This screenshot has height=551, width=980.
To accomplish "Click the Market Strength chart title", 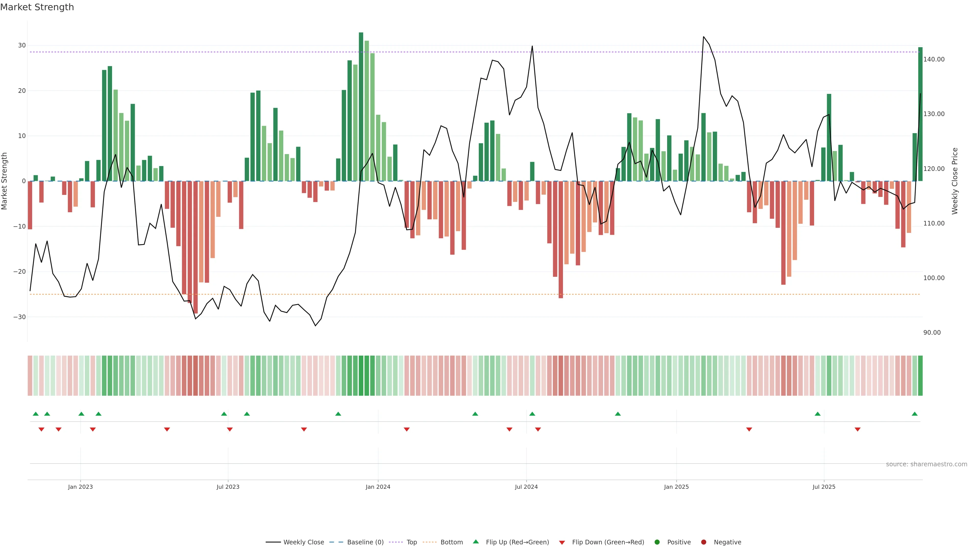I will point(37,7).
